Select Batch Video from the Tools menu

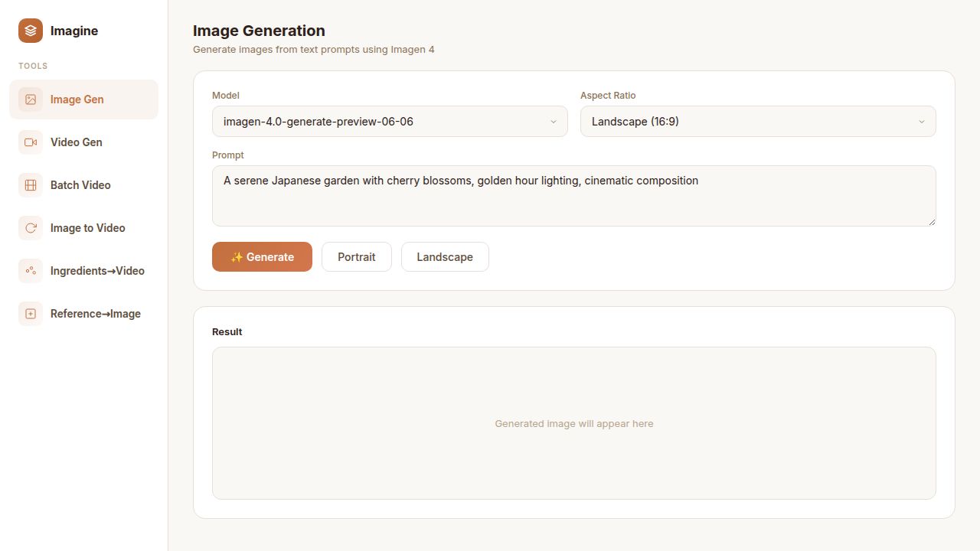click(80, 184)
